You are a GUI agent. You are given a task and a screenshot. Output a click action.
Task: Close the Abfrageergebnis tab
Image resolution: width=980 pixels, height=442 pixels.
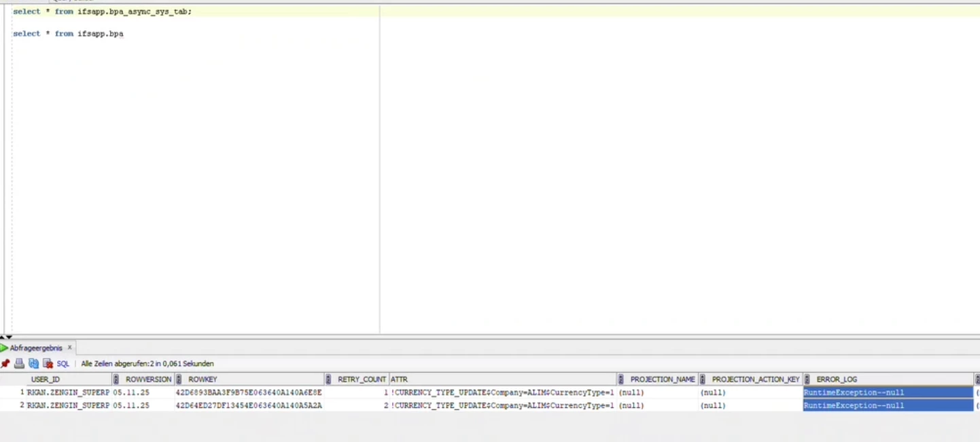pyautogui.click(x=69, y=348)
